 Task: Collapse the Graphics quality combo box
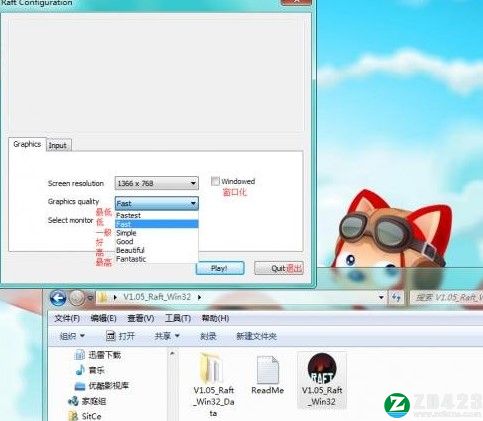click(157, 203)
